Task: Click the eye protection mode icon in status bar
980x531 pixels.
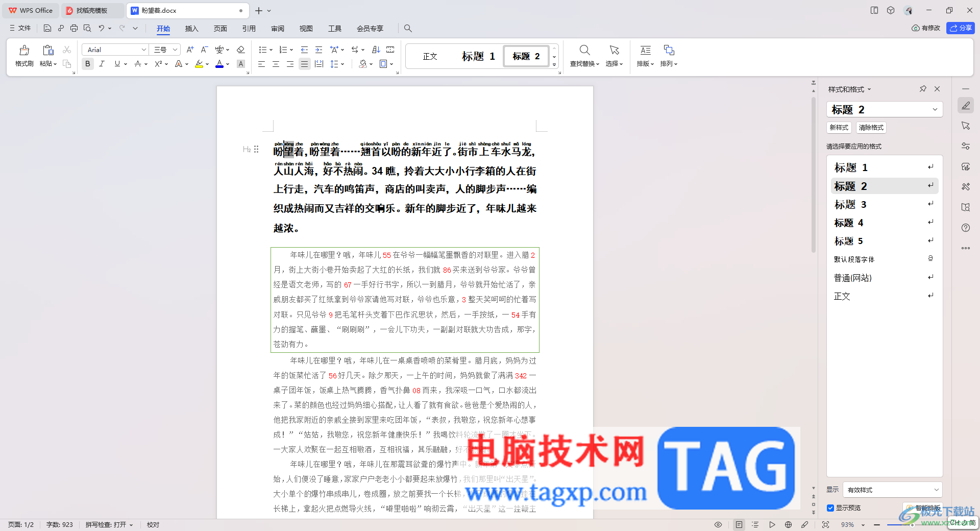Action: (x=718, y=525)
